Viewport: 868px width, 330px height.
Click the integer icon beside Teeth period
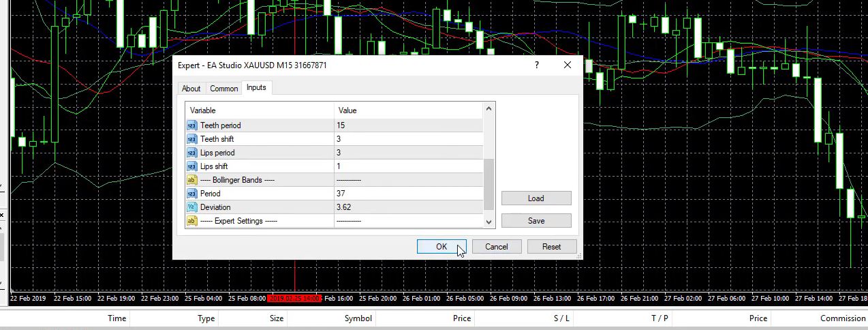(x=191, y=125)
